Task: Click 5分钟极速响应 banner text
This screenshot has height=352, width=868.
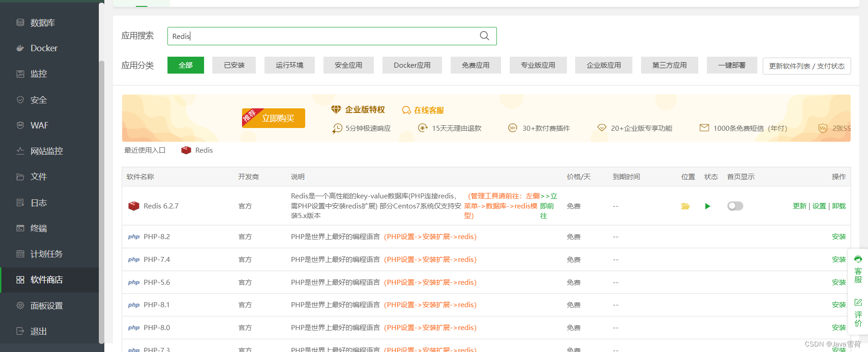Action: [x=368, y=128]
